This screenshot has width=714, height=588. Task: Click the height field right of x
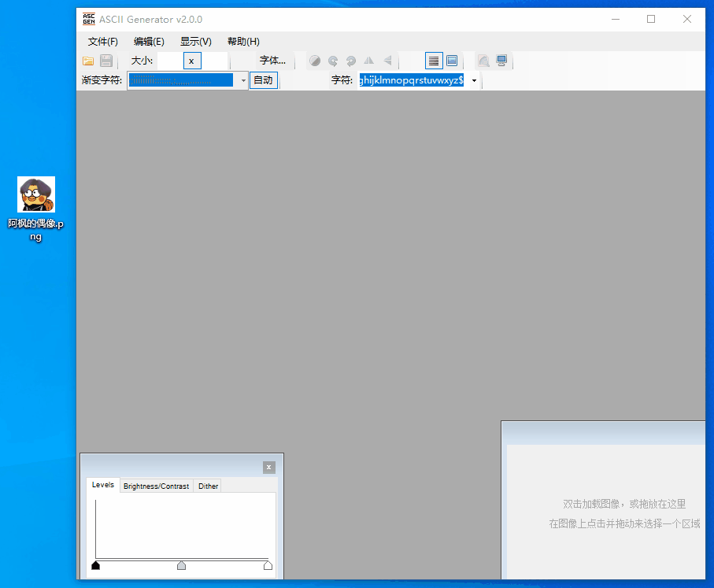tap(214, 61)
